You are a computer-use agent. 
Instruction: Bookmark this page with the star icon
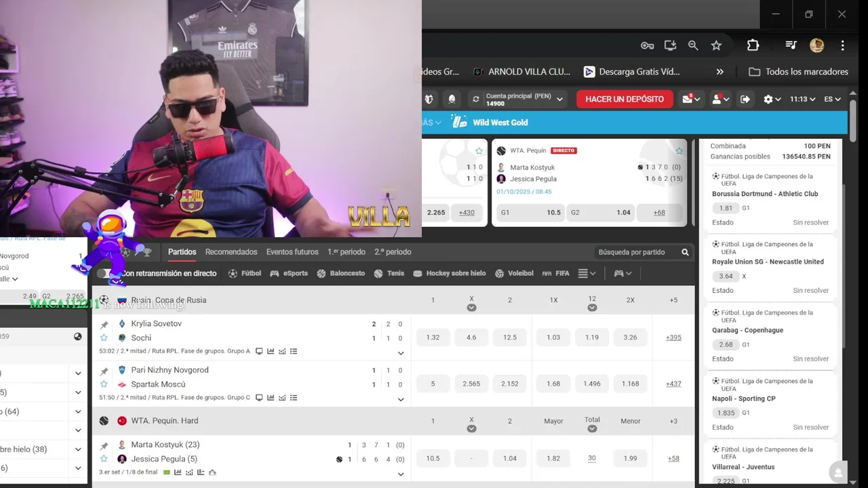716,45
